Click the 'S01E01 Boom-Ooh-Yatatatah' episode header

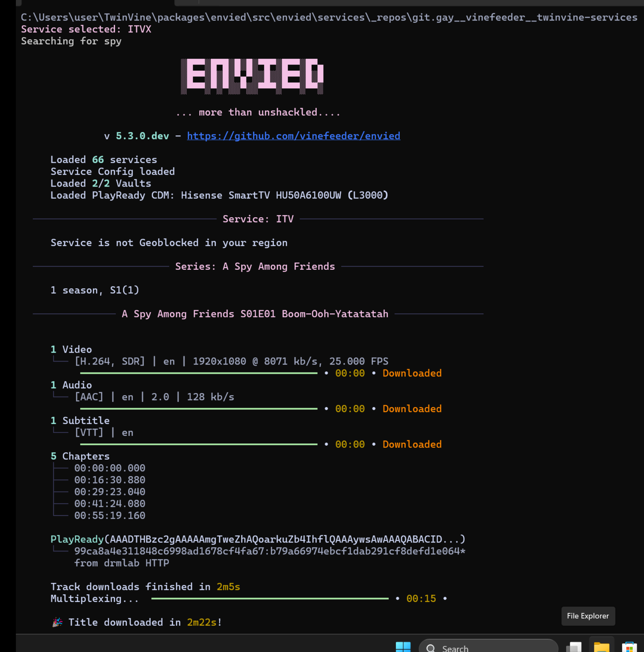pos(255,314)
